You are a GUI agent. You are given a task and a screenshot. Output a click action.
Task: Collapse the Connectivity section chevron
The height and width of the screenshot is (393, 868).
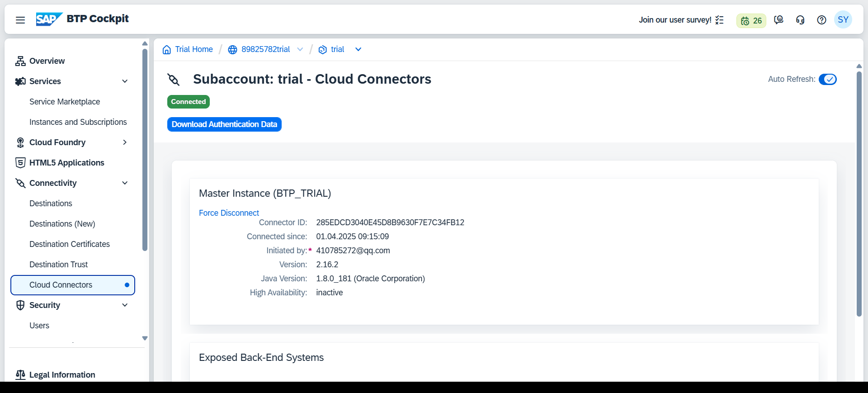125,183
